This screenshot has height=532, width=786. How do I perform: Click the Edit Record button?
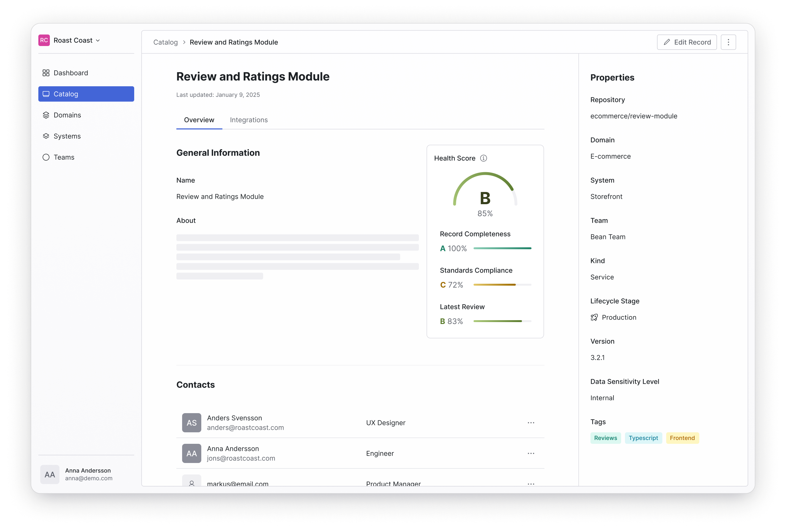tap(687, 42)
